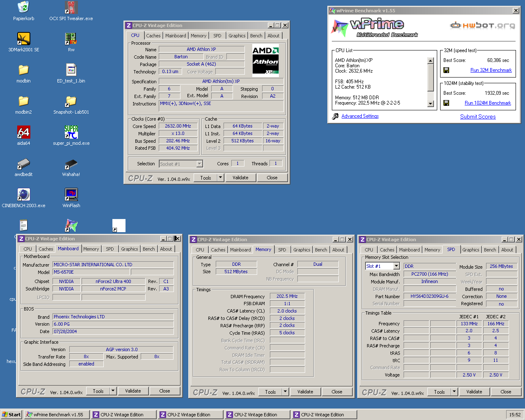Switch to wPrime Benchmark v1.55 taskbar button
Image resolution: width=525 pixels, height=420 pixels.
[x=57, y=415]
